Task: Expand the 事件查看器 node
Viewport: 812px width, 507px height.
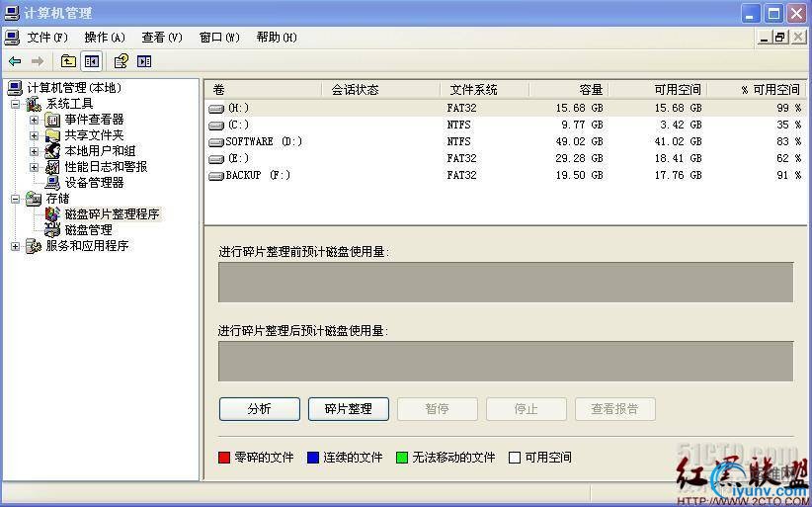Action: (35, 121)
